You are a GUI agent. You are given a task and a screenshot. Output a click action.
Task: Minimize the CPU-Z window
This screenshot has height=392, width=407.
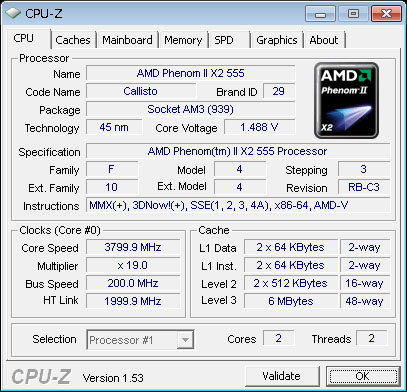320,14
